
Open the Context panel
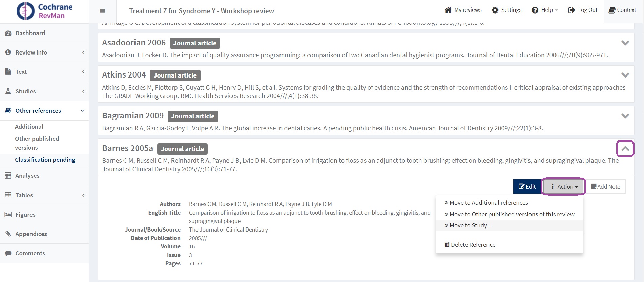click(622, 10)
